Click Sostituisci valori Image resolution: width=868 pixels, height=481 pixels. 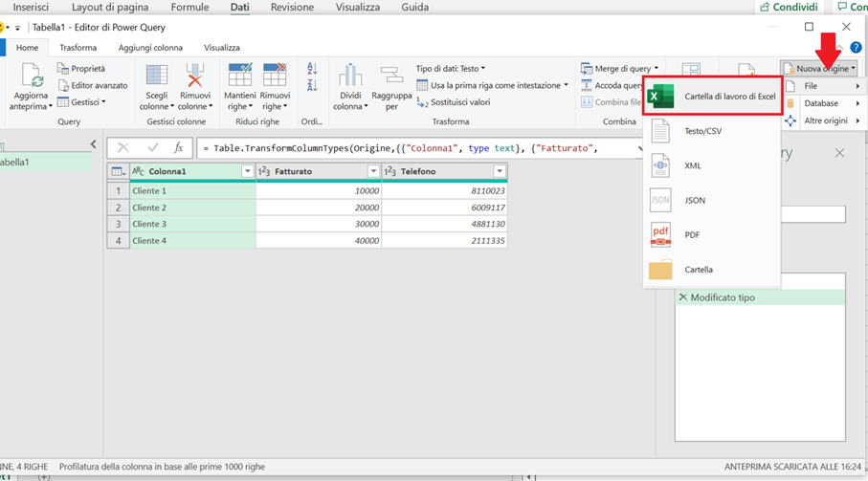[x=454, y=102]
